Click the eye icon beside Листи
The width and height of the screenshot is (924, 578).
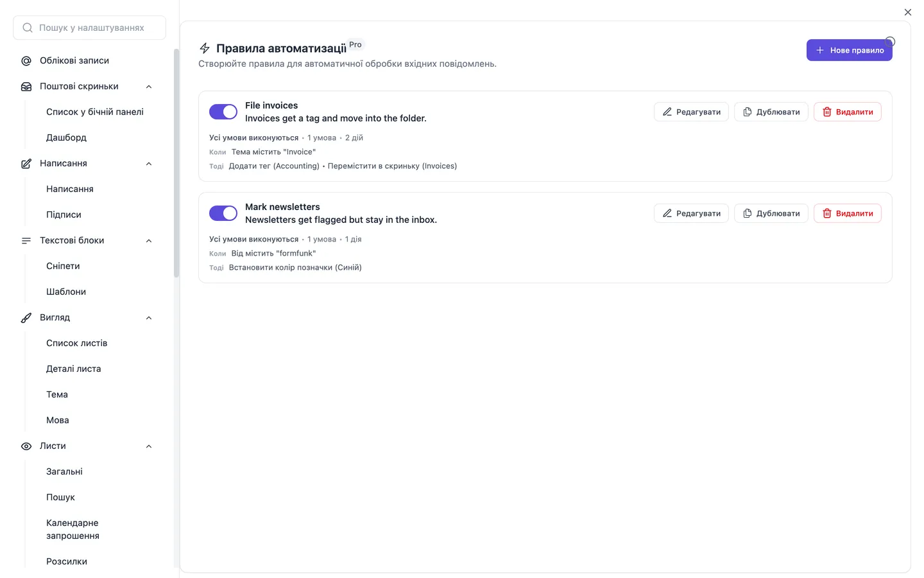[26, 446]
